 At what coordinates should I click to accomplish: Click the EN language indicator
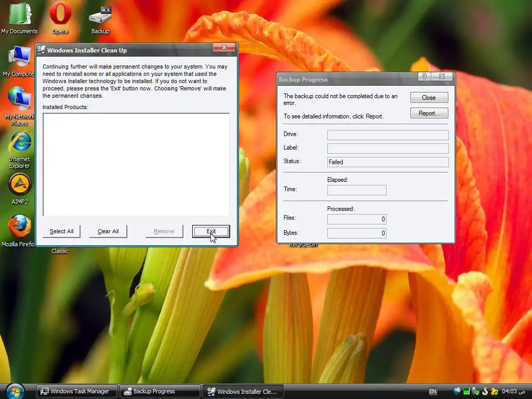[433, 391]
